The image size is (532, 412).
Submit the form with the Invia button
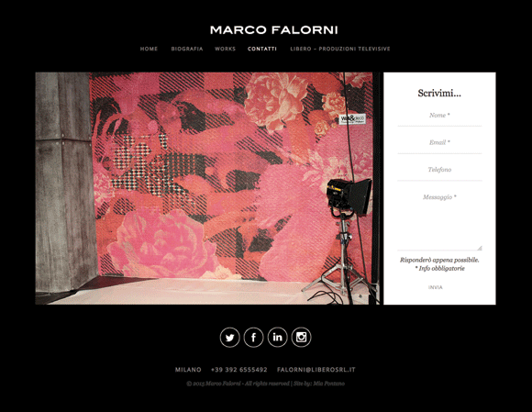436,287
